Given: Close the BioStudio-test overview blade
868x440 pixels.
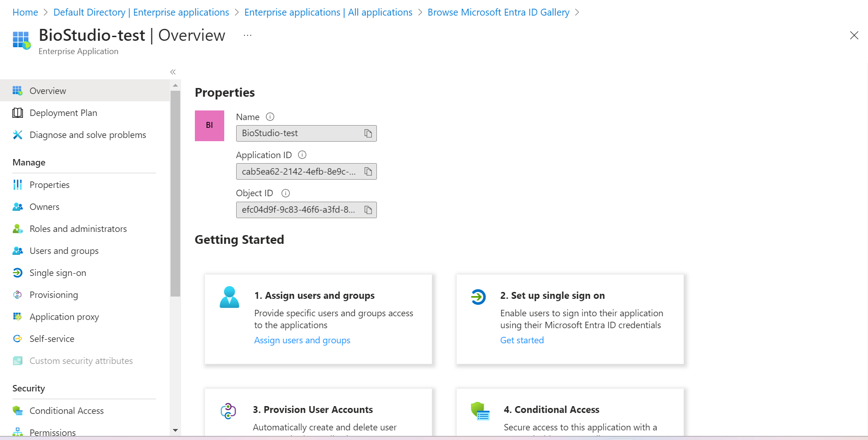Looking at the screenshot, I should pos(854,35).
